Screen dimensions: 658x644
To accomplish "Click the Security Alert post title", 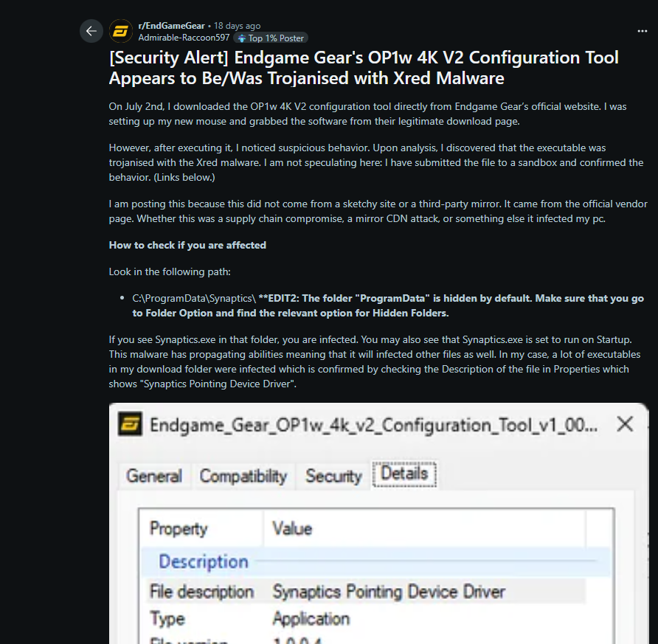I will (x=364, y=68).
